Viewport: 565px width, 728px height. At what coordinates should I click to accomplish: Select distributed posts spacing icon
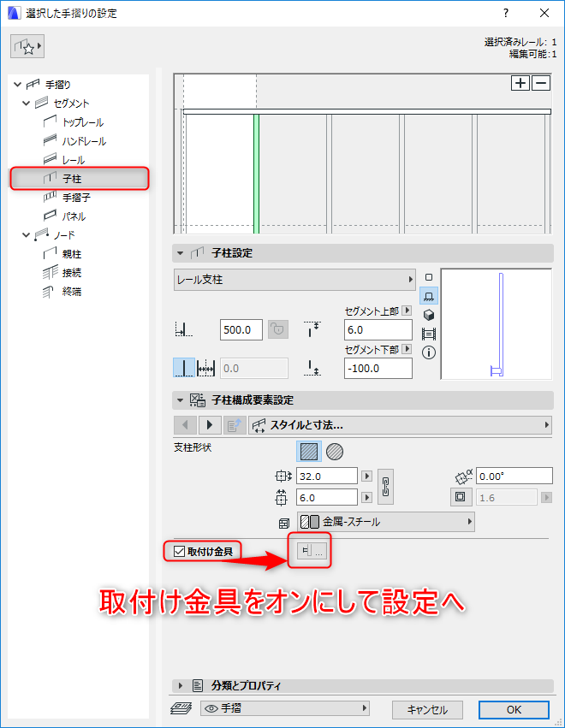(x=205, y=368)
